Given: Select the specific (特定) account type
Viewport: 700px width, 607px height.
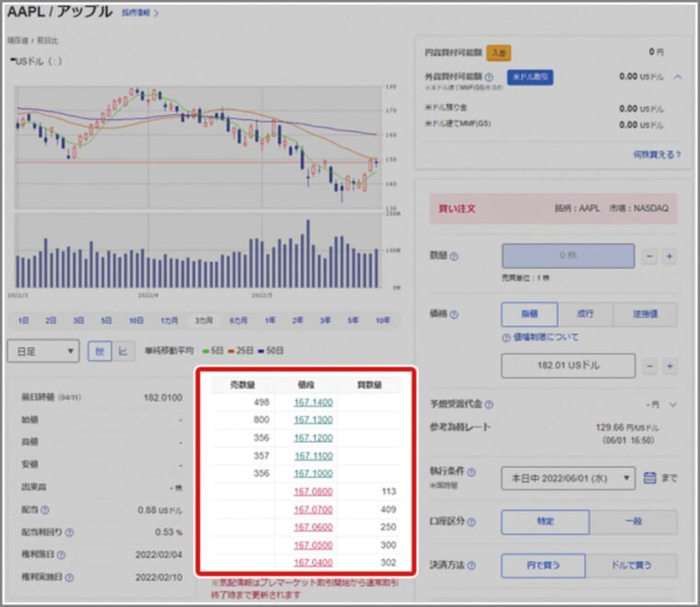Looking at the screenshot, I should point(545,521).
